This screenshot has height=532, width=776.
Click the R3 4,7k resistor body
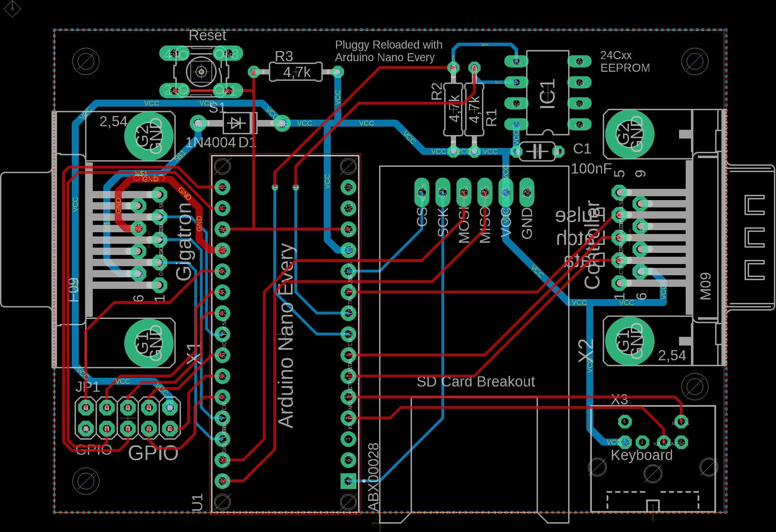click(296, 72)
